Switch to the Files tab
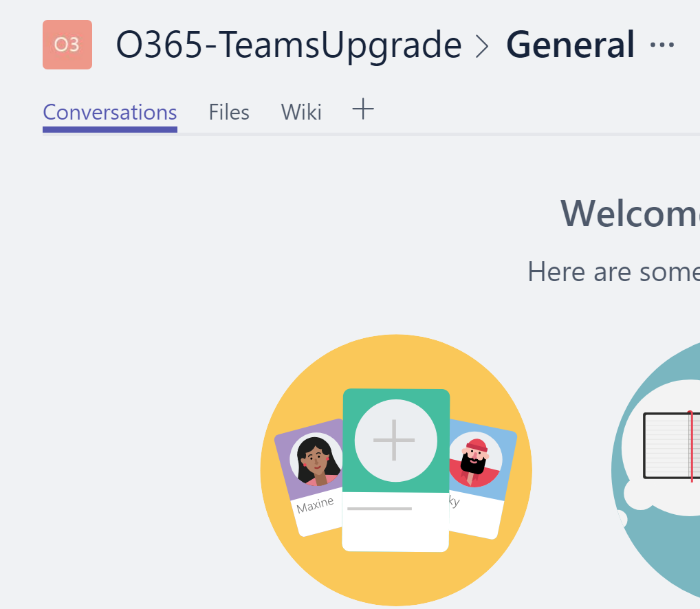700x609 pixels. [229, 112]
